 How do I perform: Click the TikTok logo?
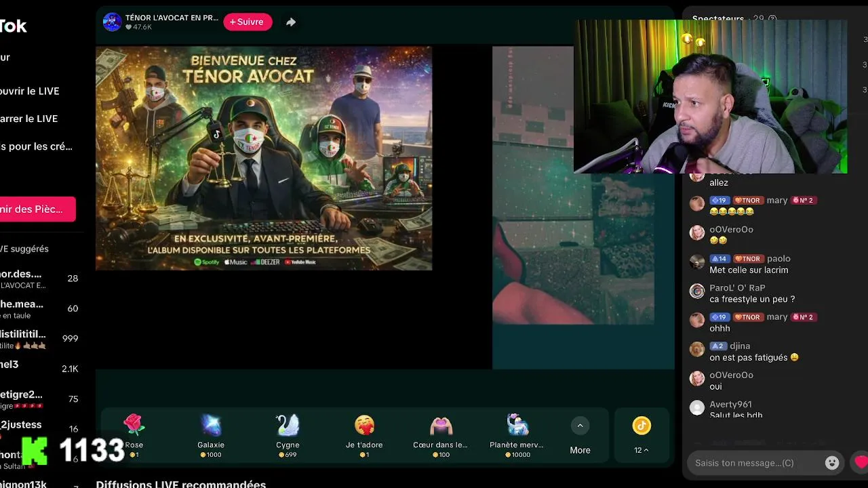click(x=13, y=26)
